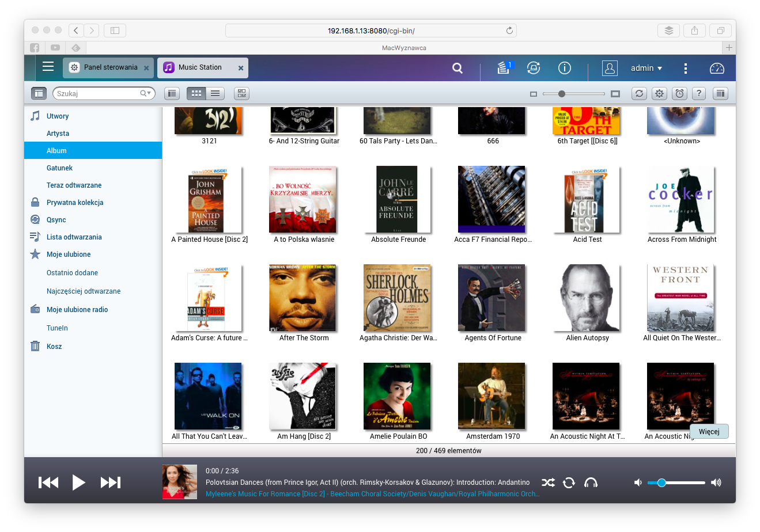This screenshot has height=532, width=760.
Task: Switch to browse column view
Action: pyautogui.click(x=172, y=93)
